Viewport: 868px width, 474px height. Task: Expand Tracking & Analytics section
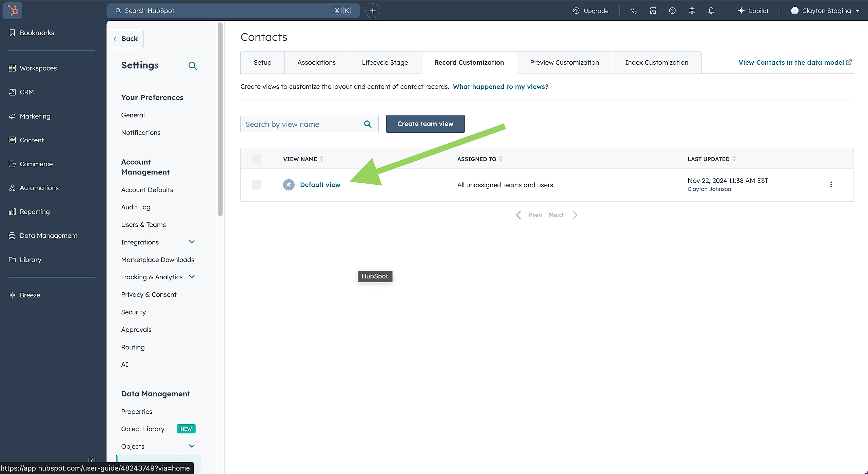coord(192,277)
